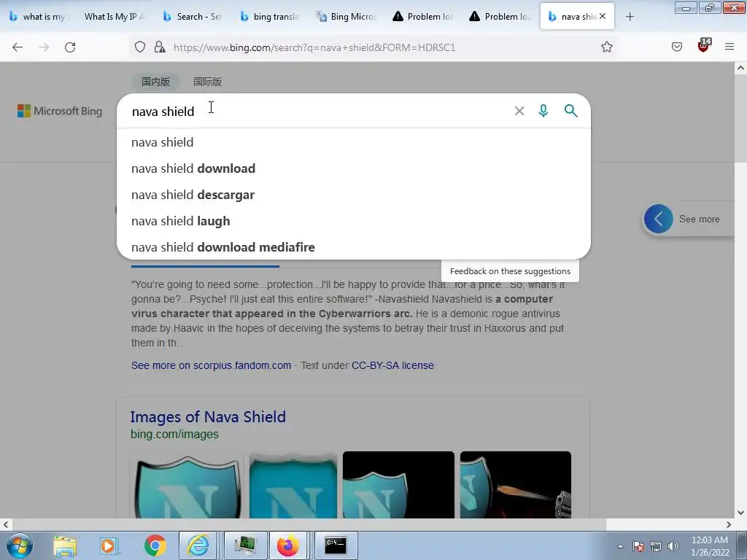Switch to the first 'Problem loa' tab

[423, 17]
